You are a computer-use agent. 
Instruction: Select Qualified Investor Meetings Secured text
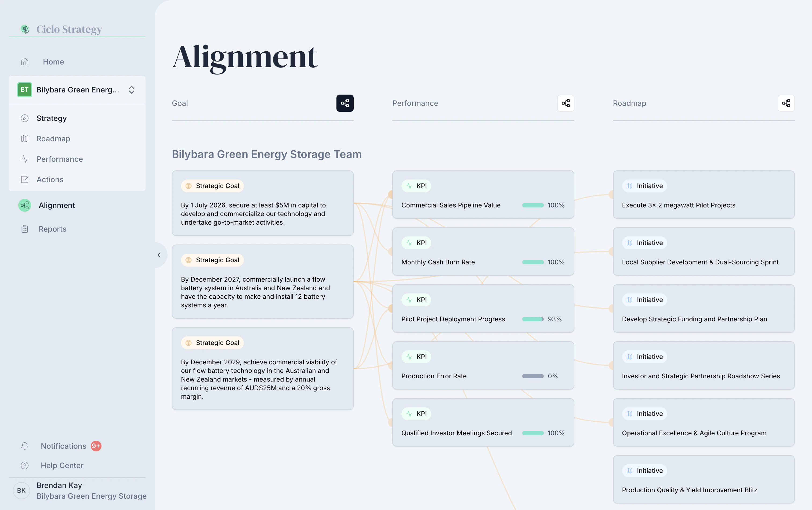tap(456, 433)
